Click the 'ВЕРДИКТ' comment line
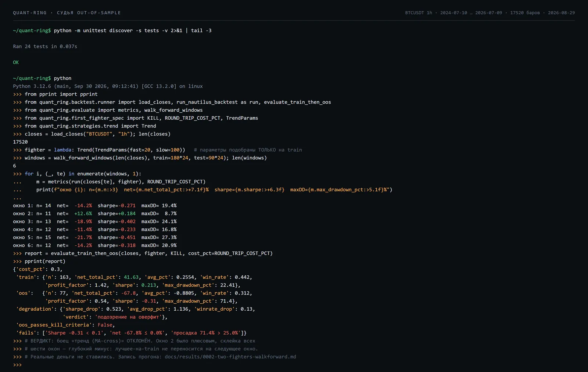Image resolution: width=588 pixels, height=372 pixels. [134, 341]
